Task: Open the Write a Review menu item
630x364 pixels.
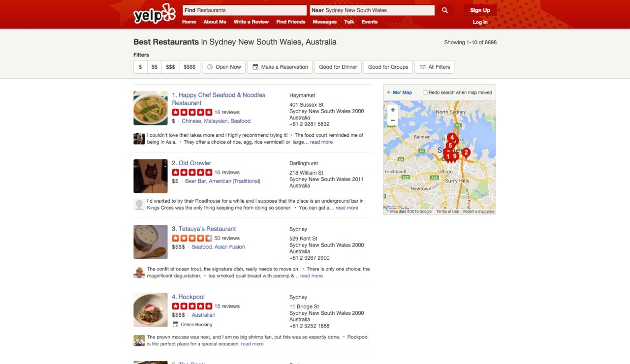Action: point(251,22)
